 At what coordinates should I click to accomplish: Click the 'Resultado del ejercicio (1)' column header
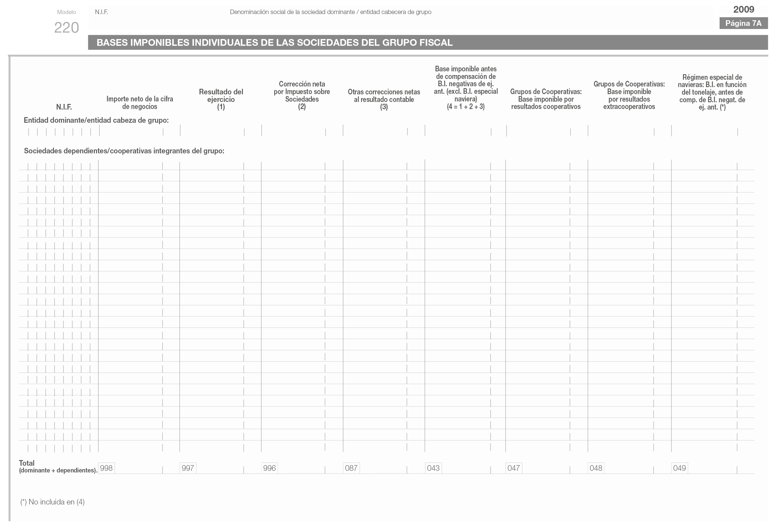[x=221, y=99]
